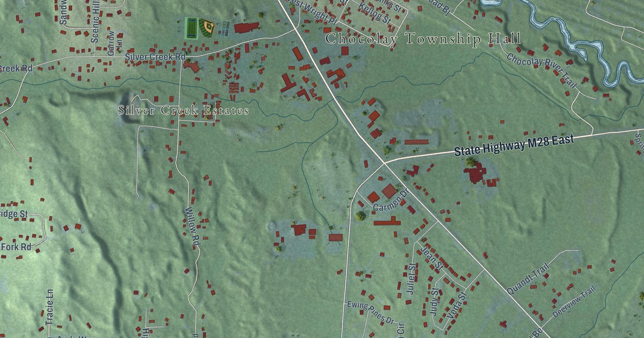Select the Judy St street label
This screenshot has width=644, height=338.
pyautogui.click(x=434, y=302)
